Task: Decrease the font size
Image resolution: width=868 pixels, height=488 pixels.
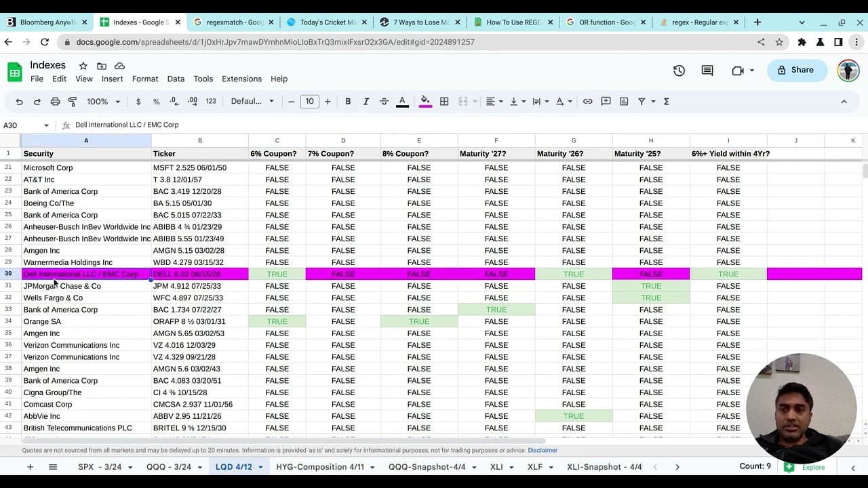Action: pos(292,102)
